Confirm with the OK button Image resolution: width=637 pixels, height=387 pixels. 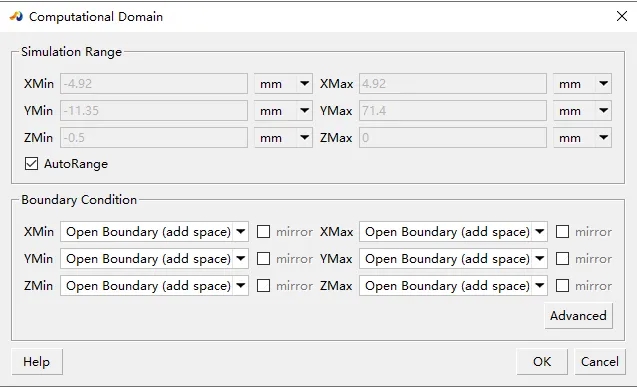click(x=542, y=361)
